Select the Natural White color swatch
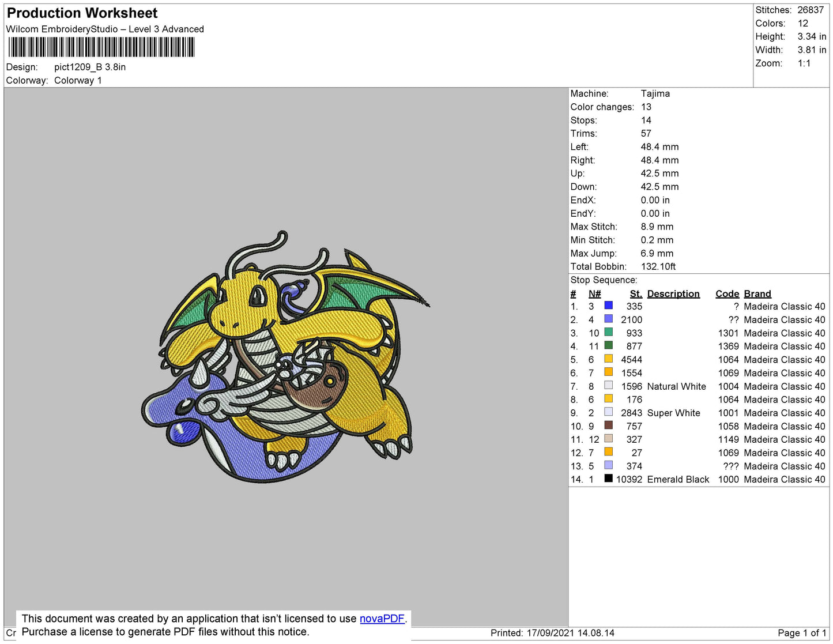The height and width of the screenshot is (644, 833). pos(608,386)
